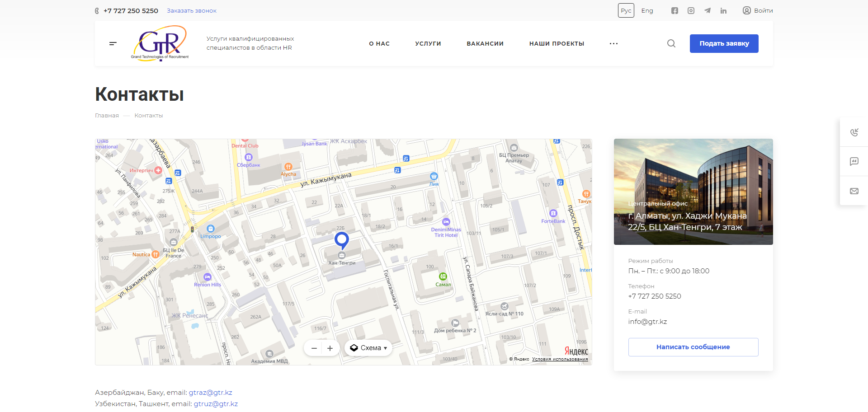Click the Яндекс logo on the map
This screenshot has width=868, height=412.
pyautogui.click(x=576, y=351)
